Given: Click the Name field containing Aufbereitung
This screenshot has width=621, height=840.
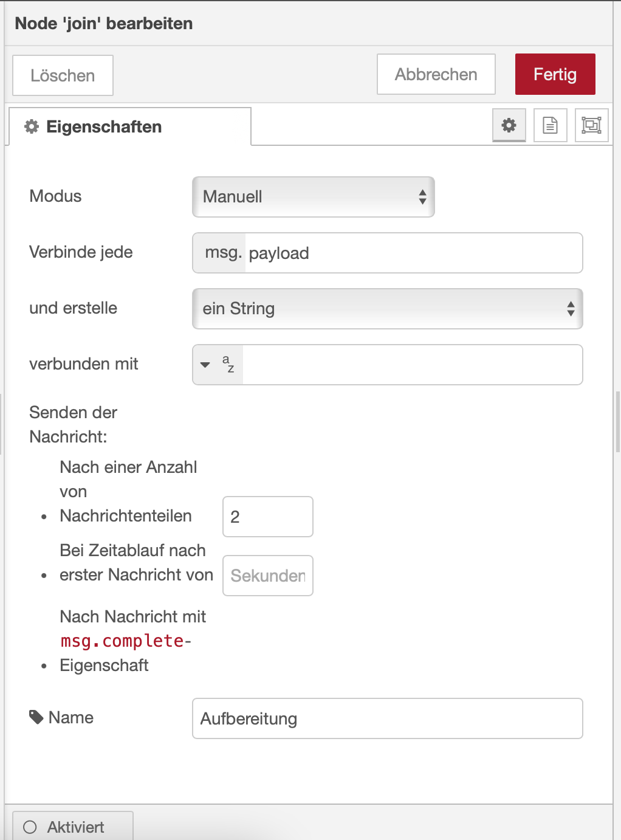Looking at the screenshot, I should (x=387, y=718).
